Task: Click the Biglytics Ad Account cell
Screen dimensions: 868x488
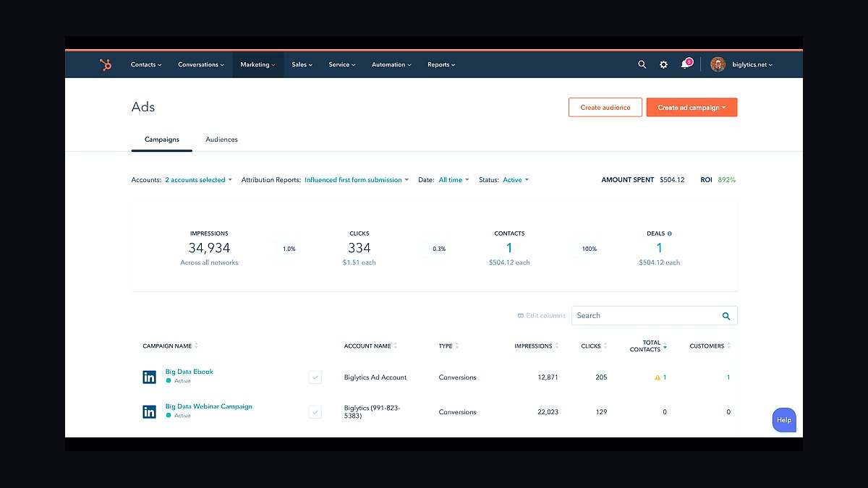Action: click(375, 377)
